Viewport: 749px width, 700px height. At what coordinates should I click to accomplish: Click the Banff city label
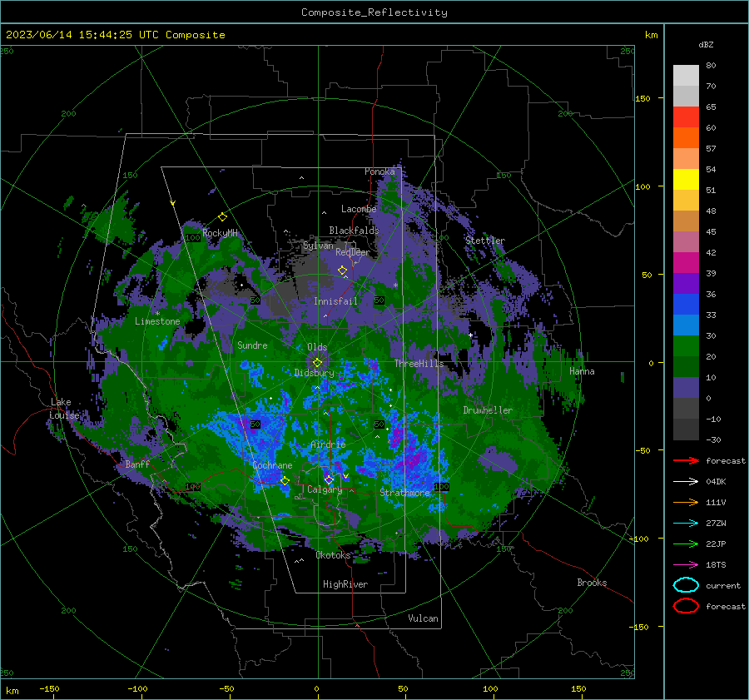tap(137, 464)
